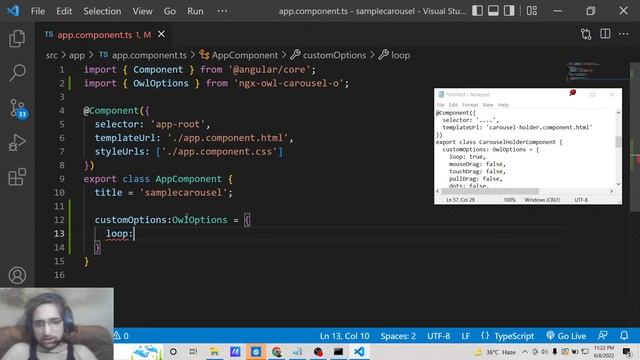
Task: Open the Go menu
Action: coord(170,11)
